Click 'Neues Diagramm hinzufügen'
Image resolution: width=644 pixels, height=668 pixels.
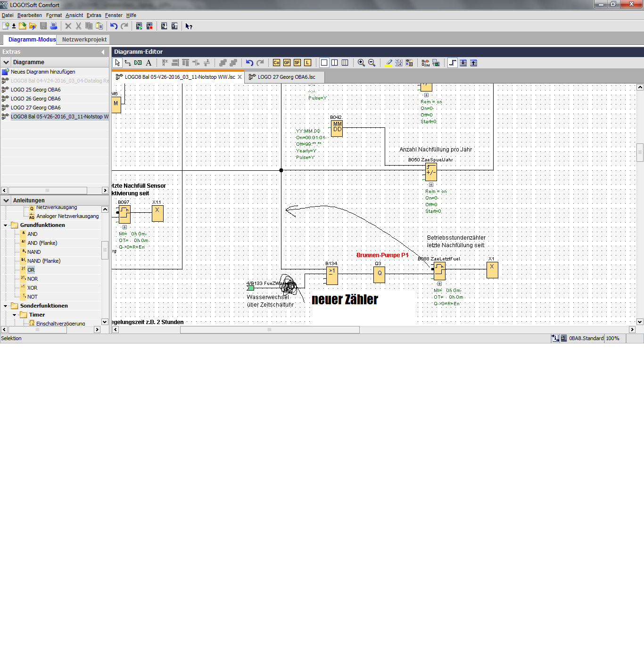pyautogui.click(x=43, y=72)
